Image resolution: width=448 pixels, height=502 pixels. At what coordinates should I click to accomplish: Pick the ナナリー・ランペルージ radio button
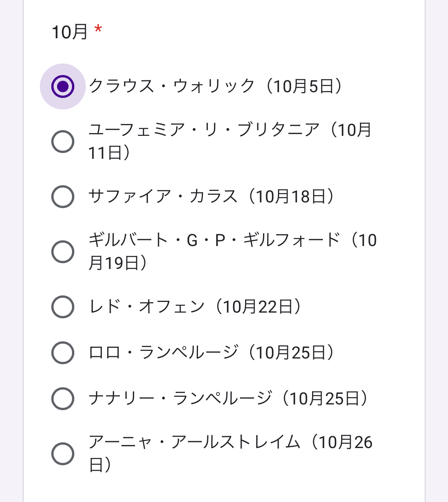[x=63, y=399]
